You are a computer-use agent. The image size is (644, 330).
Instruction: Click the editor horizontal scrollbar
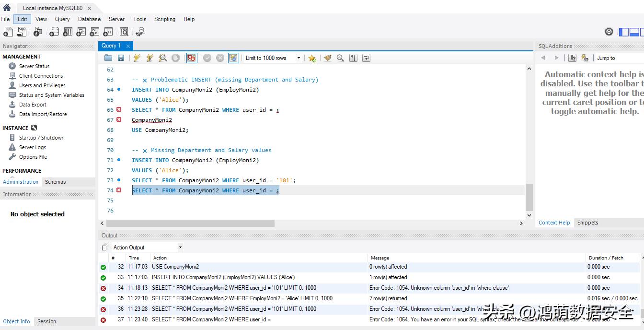click(190, 223)
